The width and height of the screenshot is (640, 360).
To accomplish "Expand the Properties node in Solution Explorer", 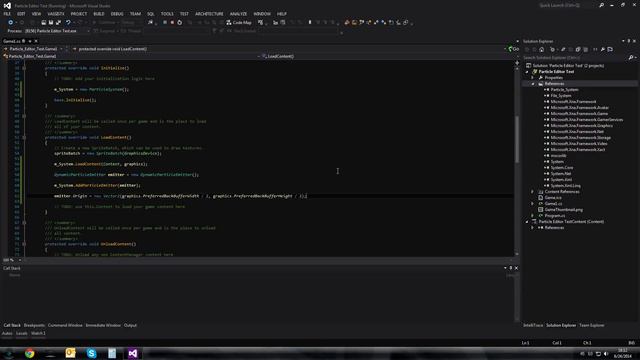I will coord(533,78).
